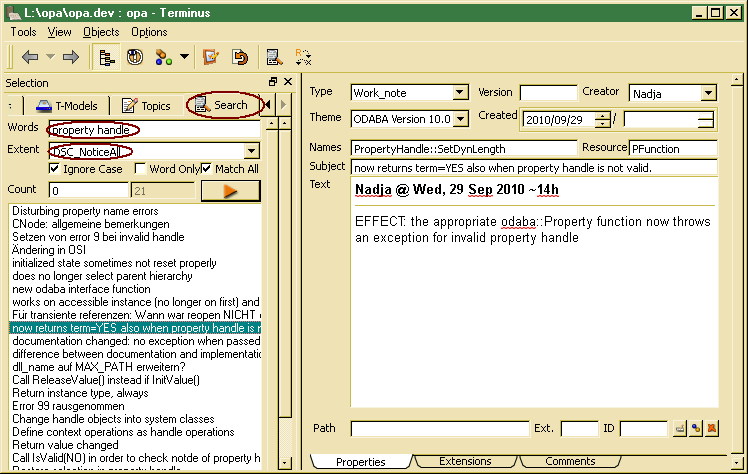The width and height of the screenshot is (748, 474).
Task: Expand the Type combo box
Action: [460, 93]
